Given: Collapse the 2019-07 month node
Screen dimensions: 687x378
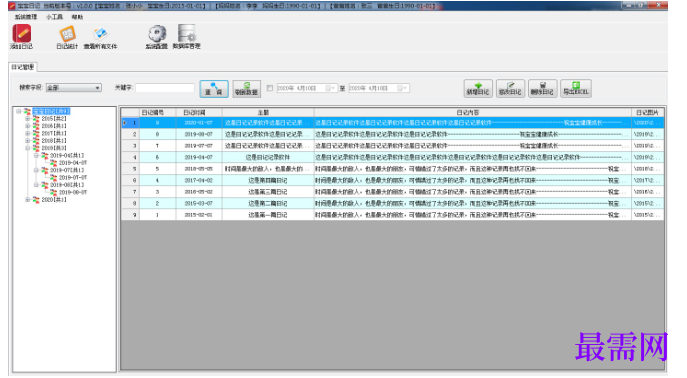Looking at the screenshot, I should (36, 170).
